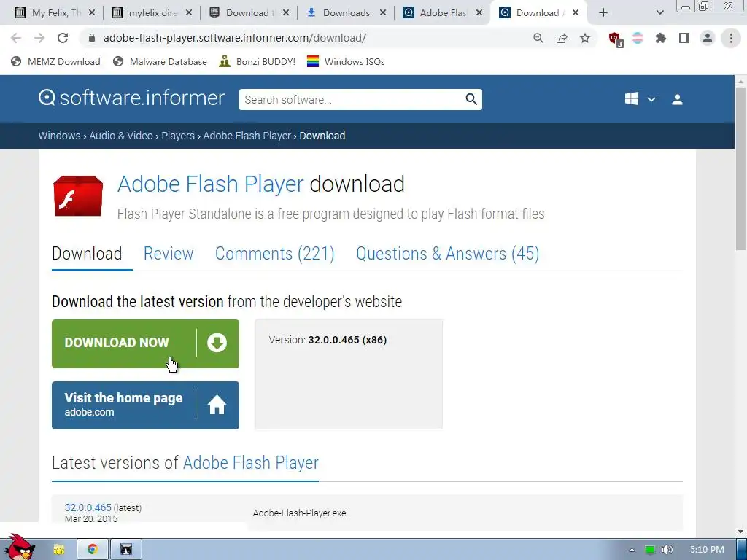The image size is (747, 560).
Task: Click the user account icon in site header
Action: pos(677,99)
